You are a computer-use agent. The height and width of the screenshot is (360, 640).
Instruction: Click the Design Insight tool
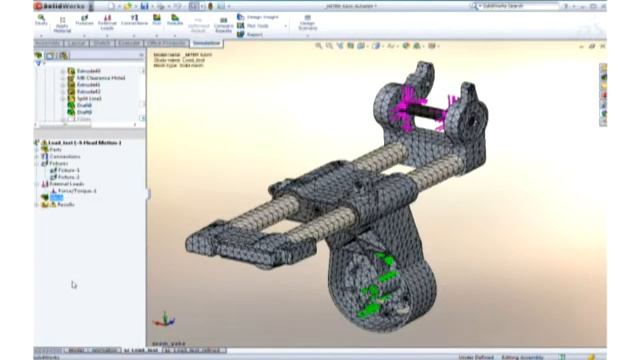coord(258,17)
